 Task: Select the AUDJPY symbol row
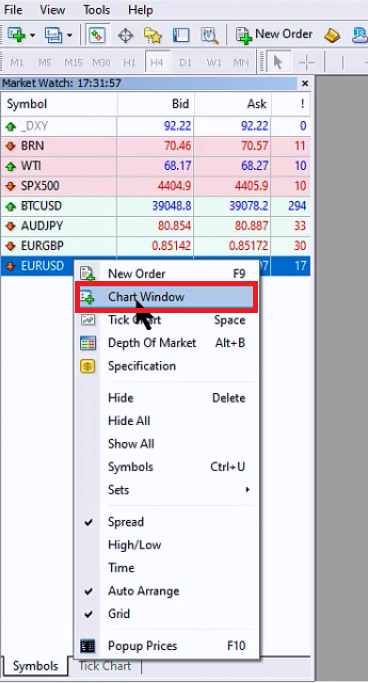tap(156, 226)
